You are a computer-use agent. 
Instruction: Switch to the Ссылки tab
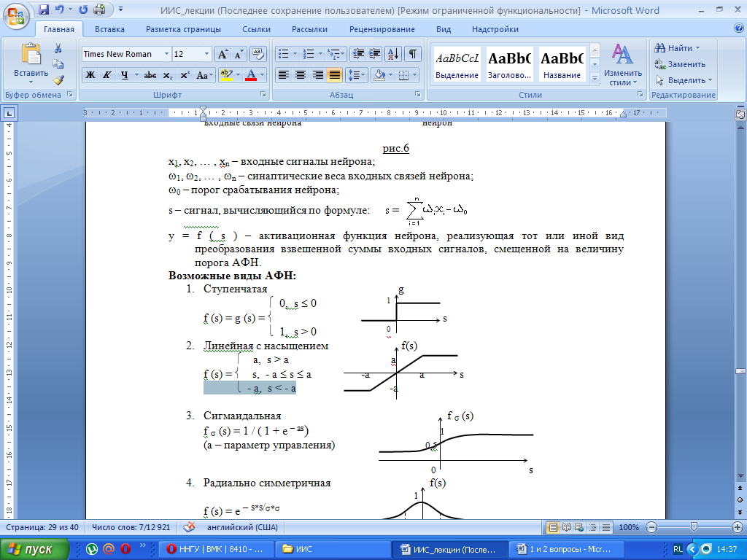[x=256, y=29]
